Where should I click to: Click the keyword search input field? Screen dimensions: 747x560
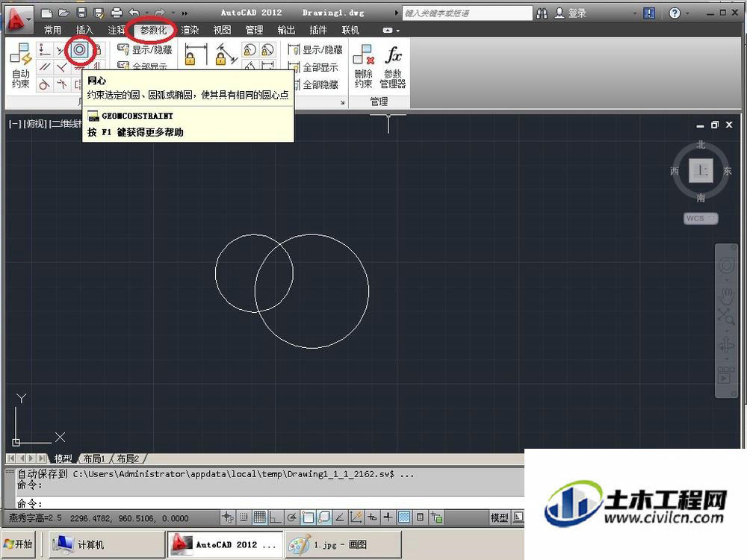(x=467, y=13)
